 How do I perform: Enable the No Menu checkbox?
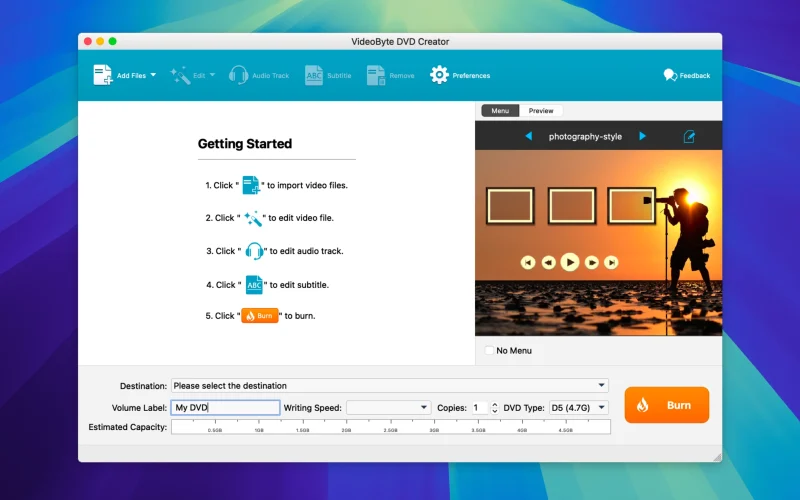point(489,351)
